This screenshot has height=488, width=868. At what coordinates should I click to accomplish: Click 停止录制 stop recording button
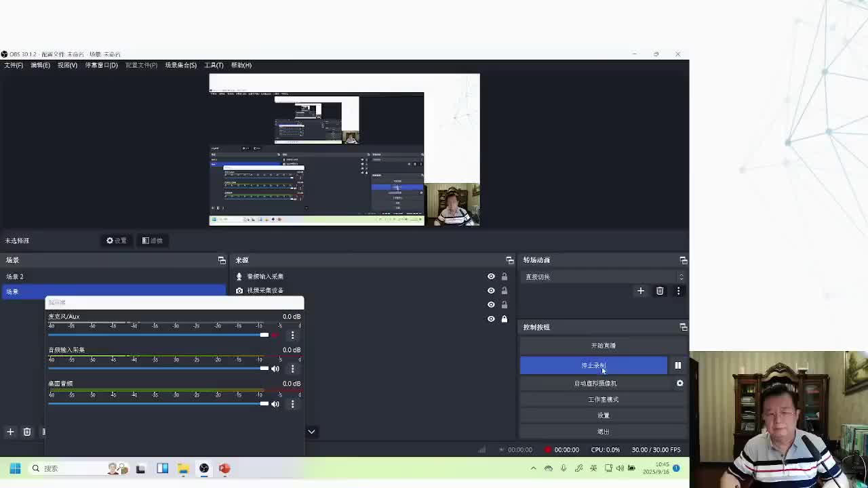pos(593,365)
